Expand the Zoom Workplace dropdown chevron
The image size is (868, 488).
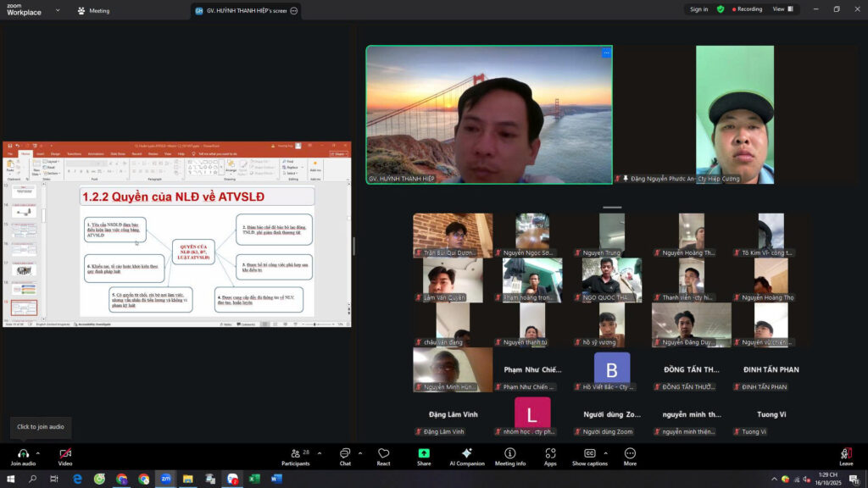click(58, 11)
